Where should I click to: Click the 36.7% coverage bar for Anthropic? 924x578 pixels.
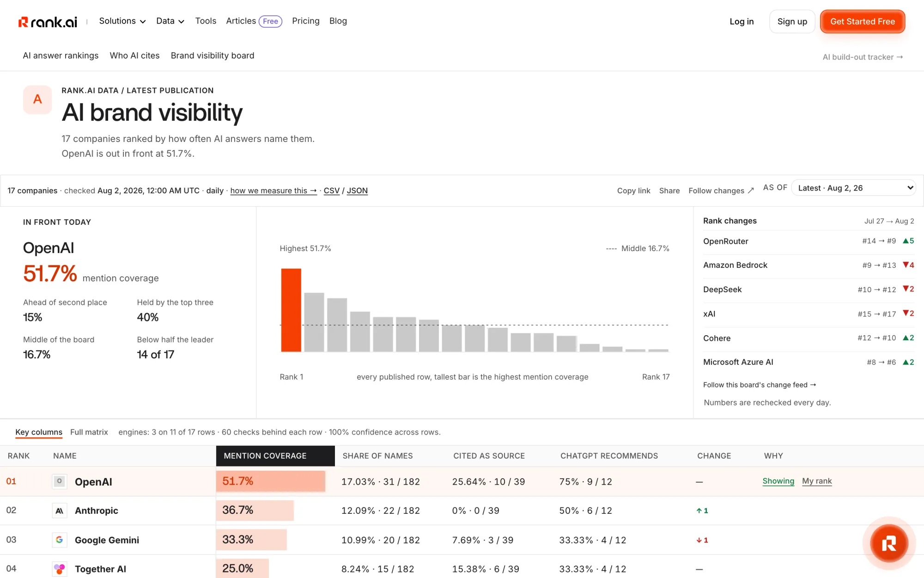pos(255,510)
